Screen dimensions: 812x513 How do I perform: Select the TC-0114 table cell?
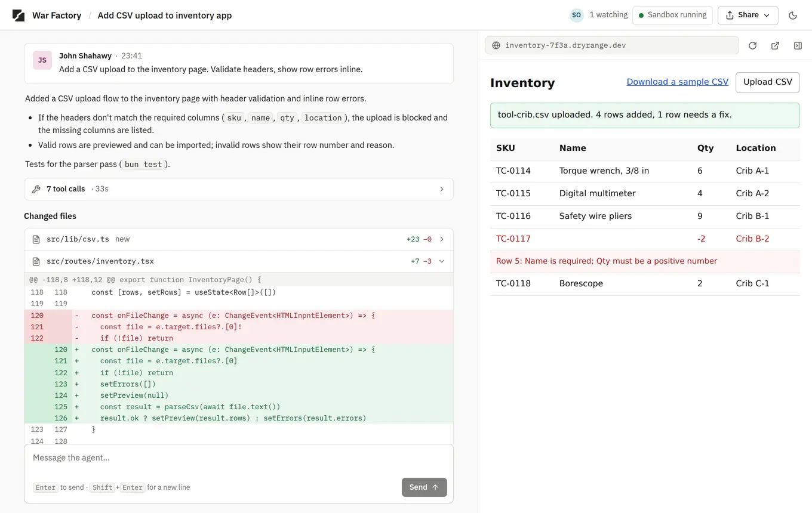click(513, 171)
